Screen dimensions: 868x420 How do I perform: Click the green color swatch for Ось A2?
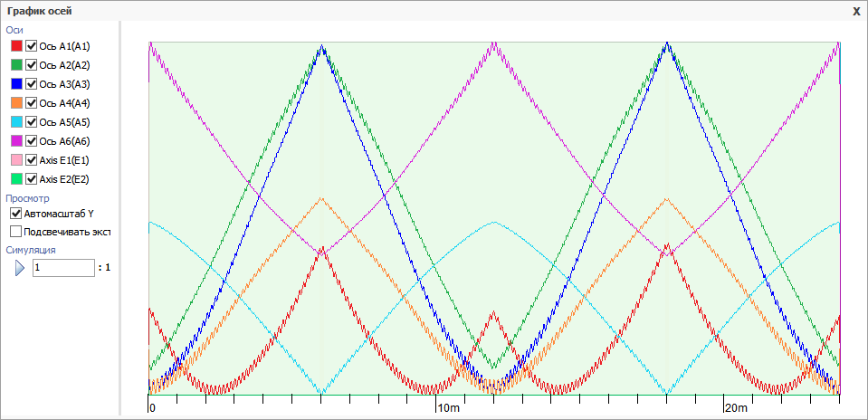[x=16, y=65]
